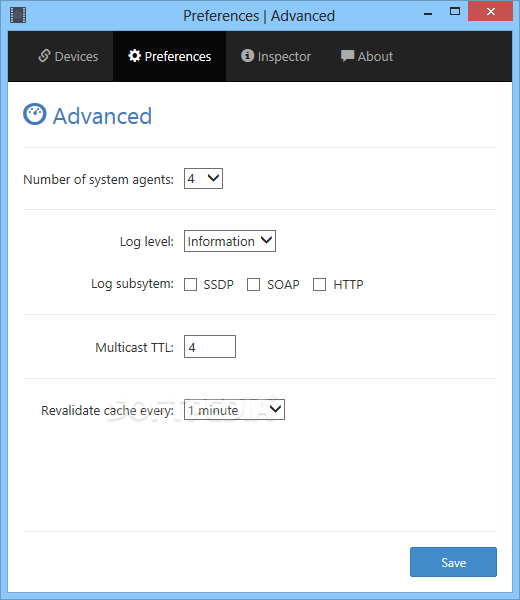Click the Log level label

click(x=147, y=242)
